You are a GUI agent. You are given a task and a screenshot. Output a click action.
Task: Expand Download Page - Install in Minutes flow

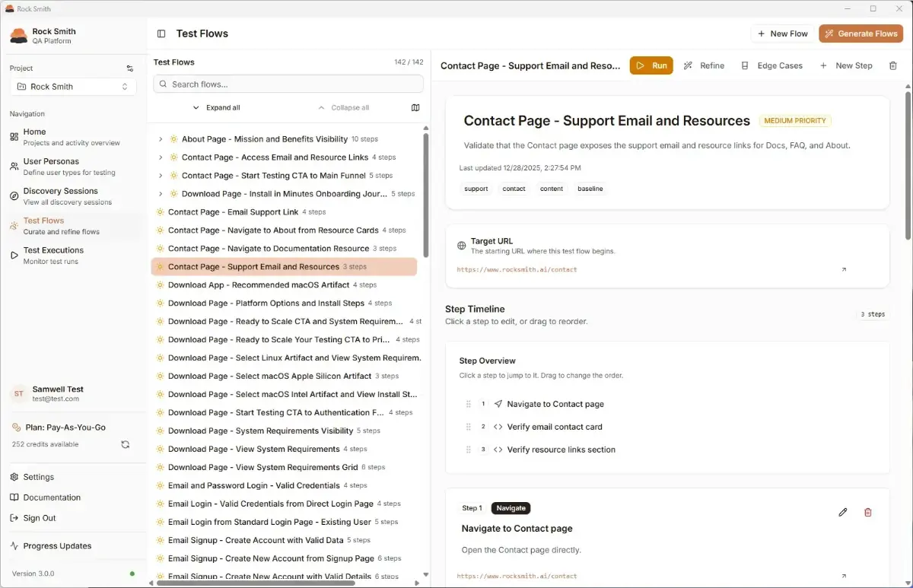(161, 194)
